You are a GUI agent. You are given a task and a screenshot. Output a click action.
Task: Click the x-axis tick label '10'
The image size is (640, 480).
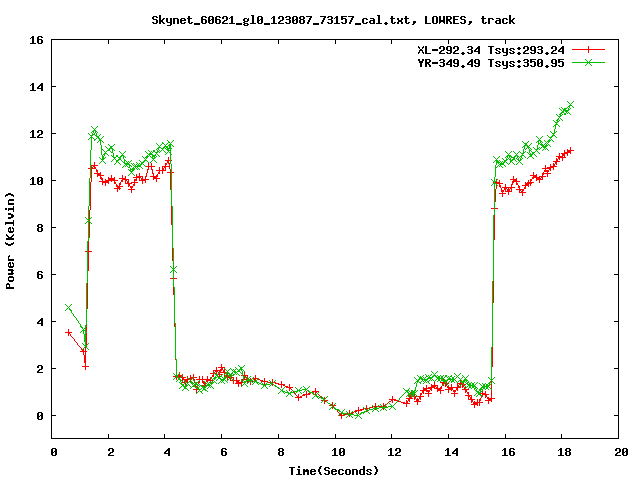tap(338, 452)
